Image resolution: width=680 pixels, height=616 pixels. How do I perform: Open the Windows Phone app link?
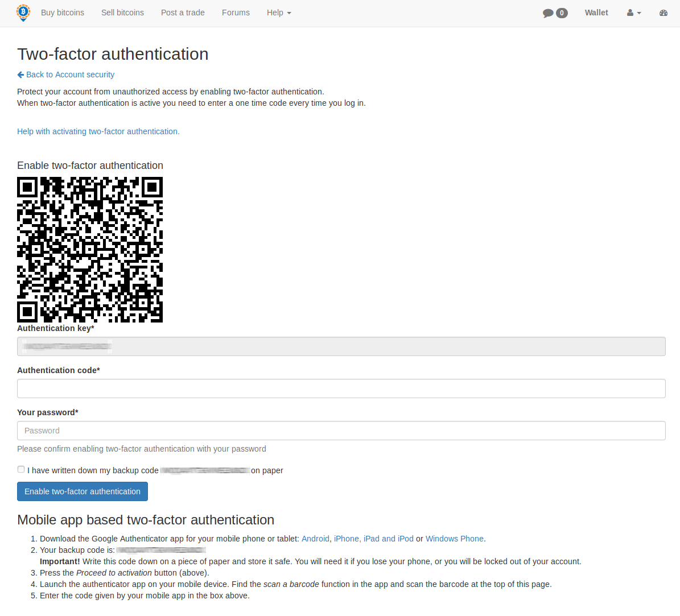pos(455,539)
